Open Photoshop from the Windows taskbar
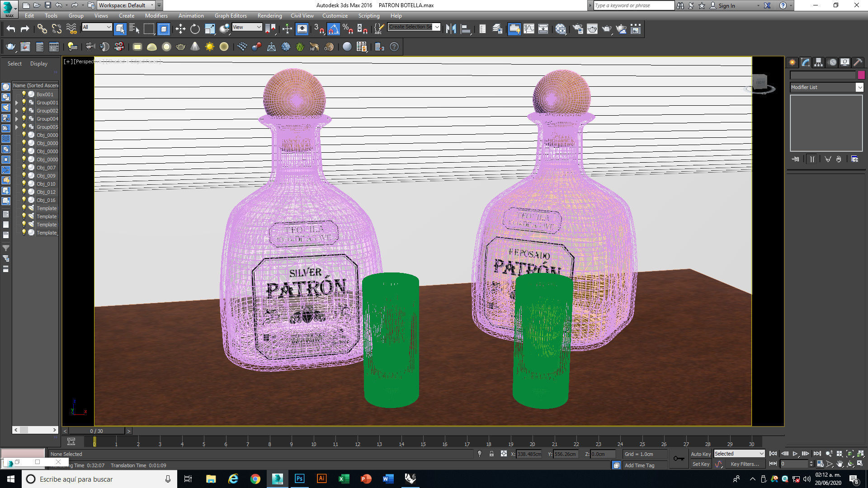868x488 pixels. tap(299, 479)
